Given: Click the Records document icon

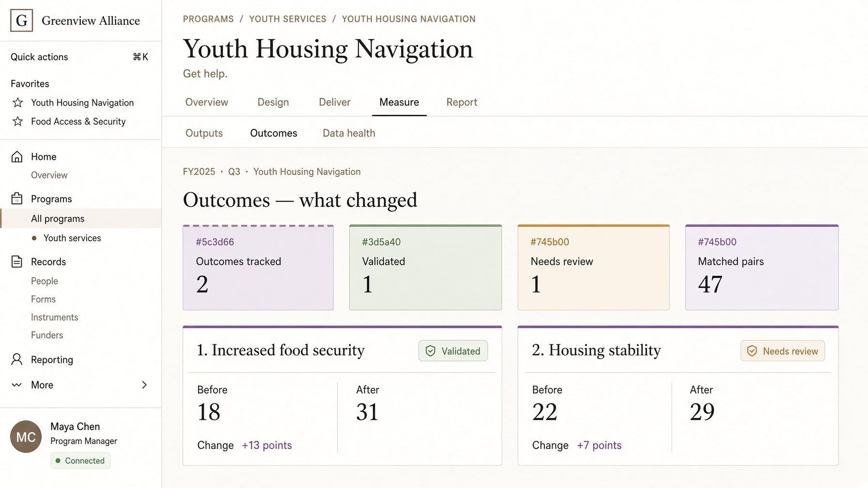Looking at the screenshot, I should (17, 262).
